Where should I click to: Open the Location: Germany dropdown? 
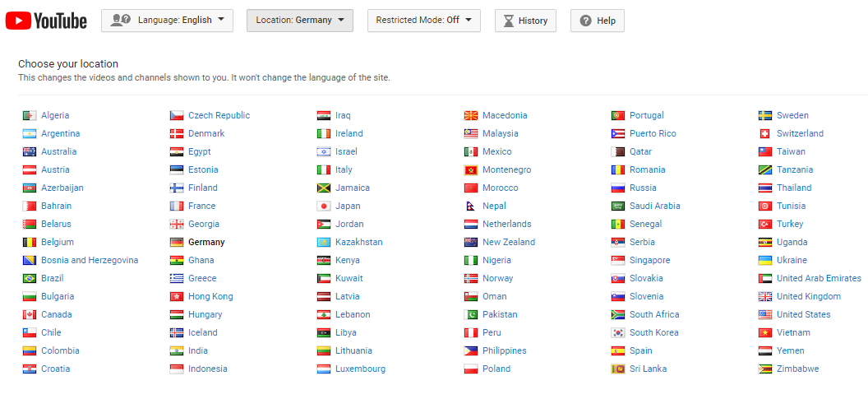click(300, 21)
